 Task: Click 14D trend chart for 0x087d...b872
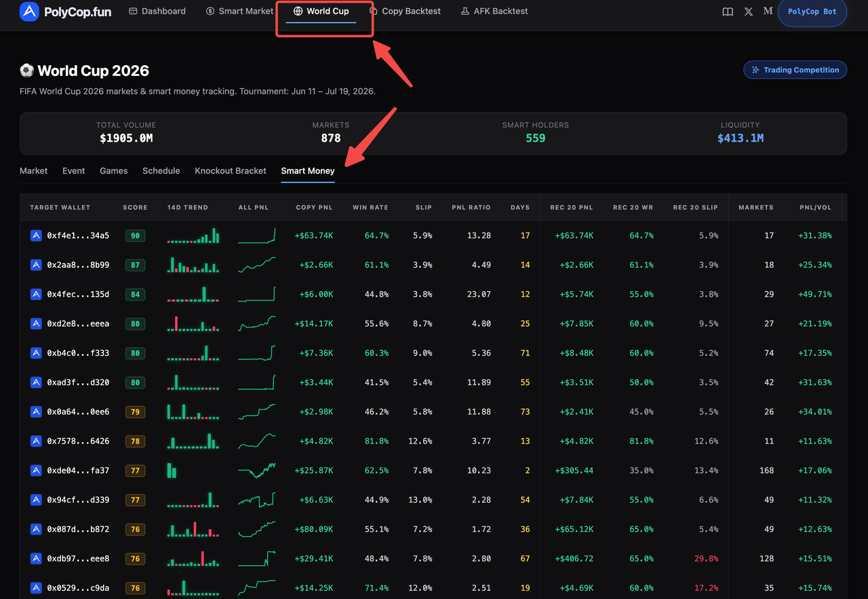coord(193,529)
